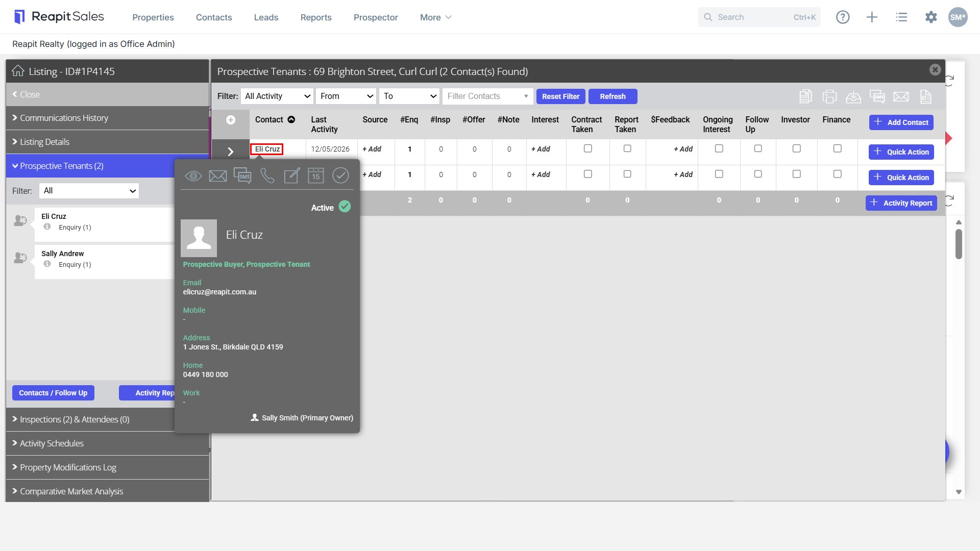Image resolution: width=980 pixels, height=551 pixels.
Task: Open the Prospector menu item
Action: point(376,17)
